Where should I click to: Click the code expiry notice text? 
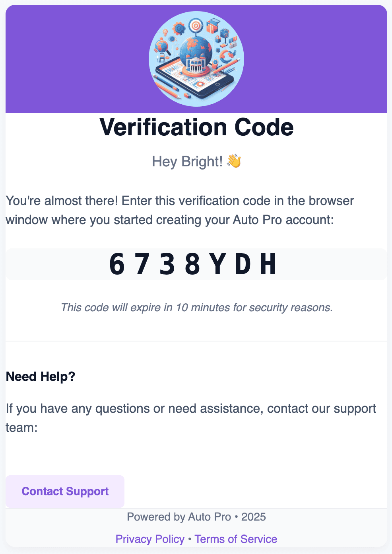[x=196, y=307]
